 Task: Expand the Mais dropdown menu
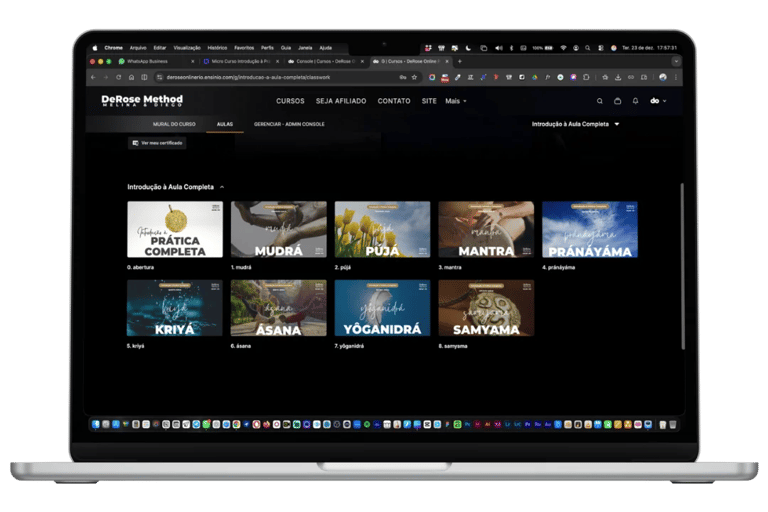pos(456,101)
